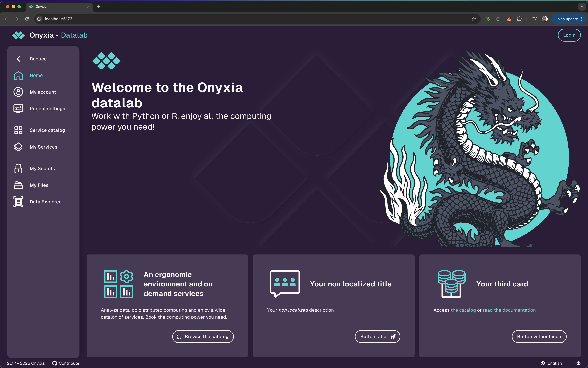Click the Login button
Viewport: 588px width, 368px height.
point(569,35)
